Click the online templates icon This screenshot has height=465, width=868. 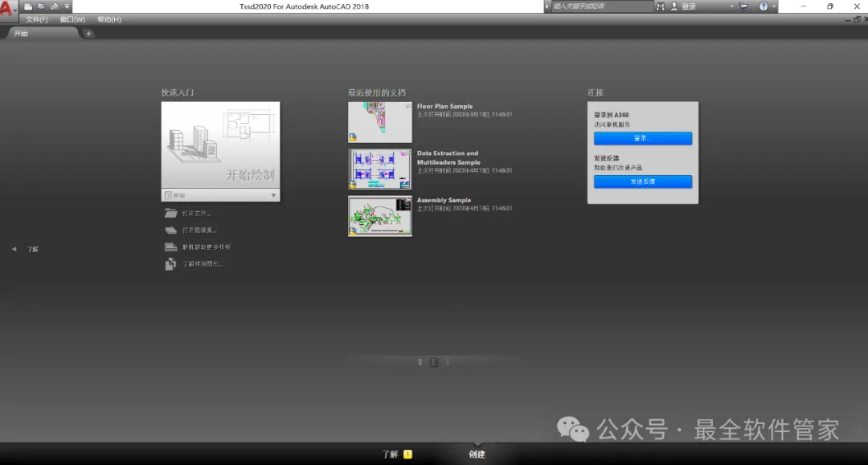click(171, 247)
